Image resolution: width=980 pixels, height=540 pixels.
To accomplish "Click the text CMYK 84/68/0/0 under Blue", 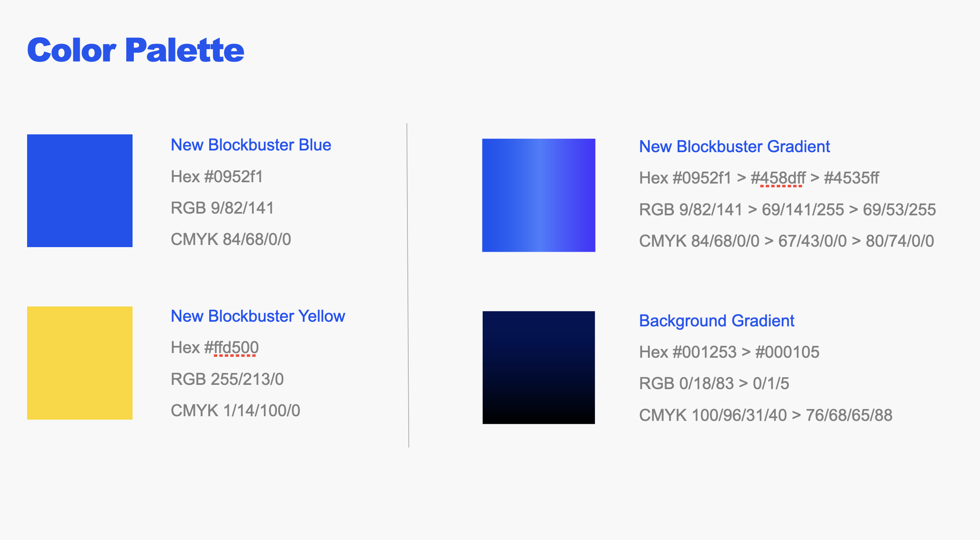I will pos(231,239).
